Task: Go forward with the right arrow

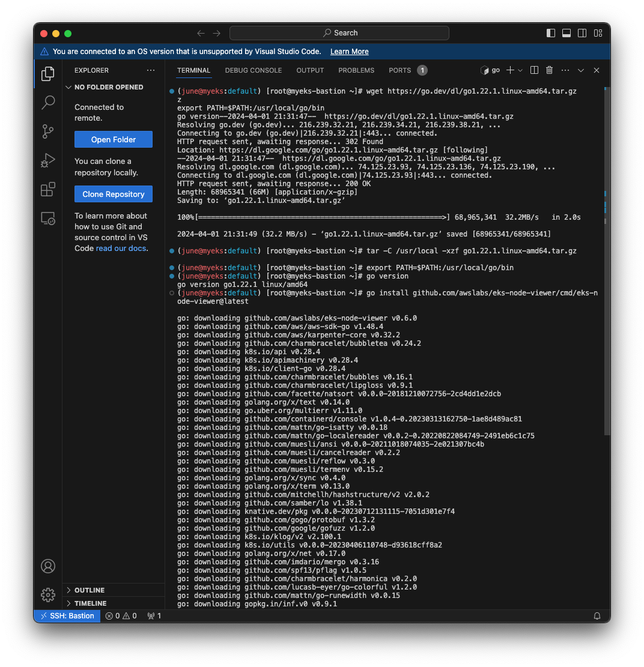Action: pyautogui.click(x=217, y=33)
